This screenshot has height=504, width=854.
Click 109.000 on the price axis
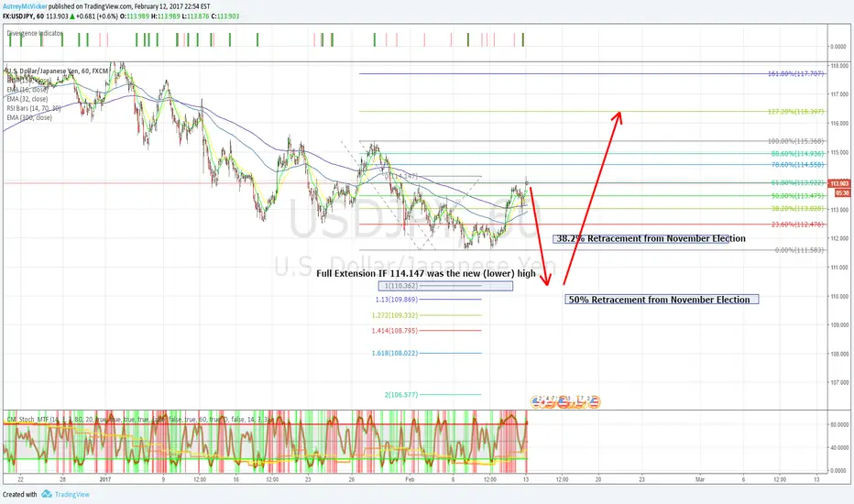tap(839, 324)
